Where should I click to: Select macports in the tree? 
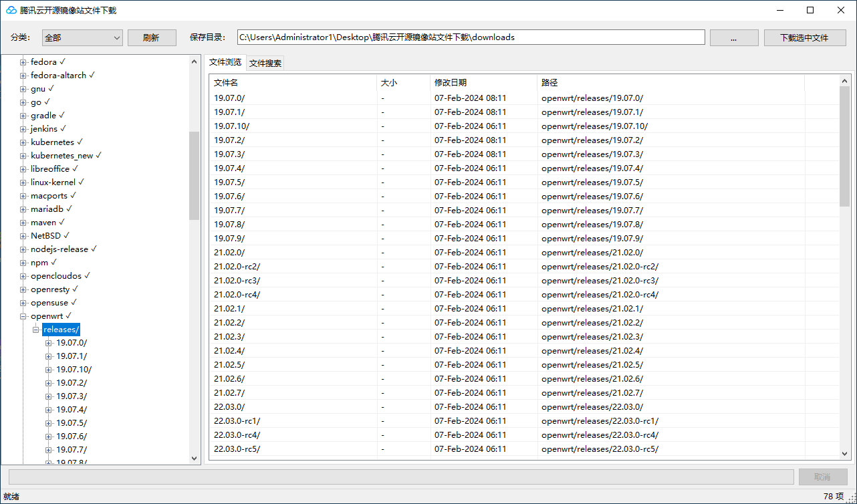click(x=53, y=196)
